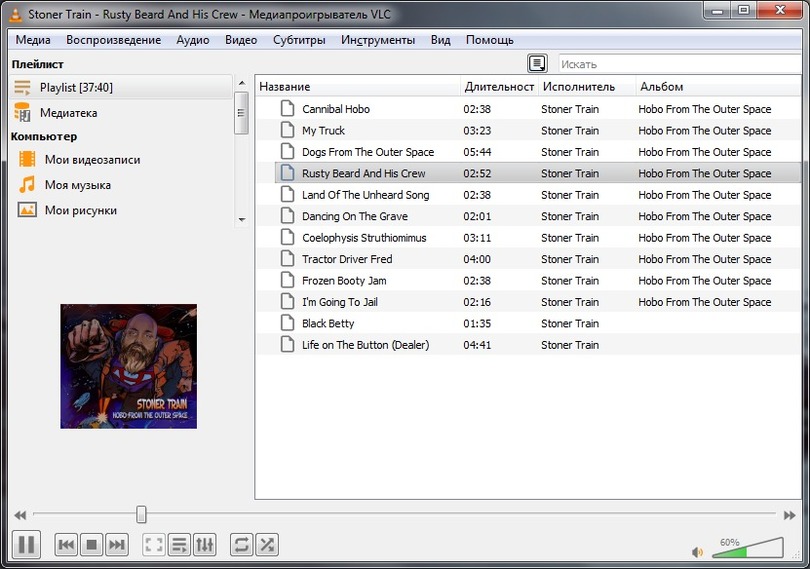810x569 pixels.
Task: Select track Dogs From The Outer Space
Action: point(368,152)
